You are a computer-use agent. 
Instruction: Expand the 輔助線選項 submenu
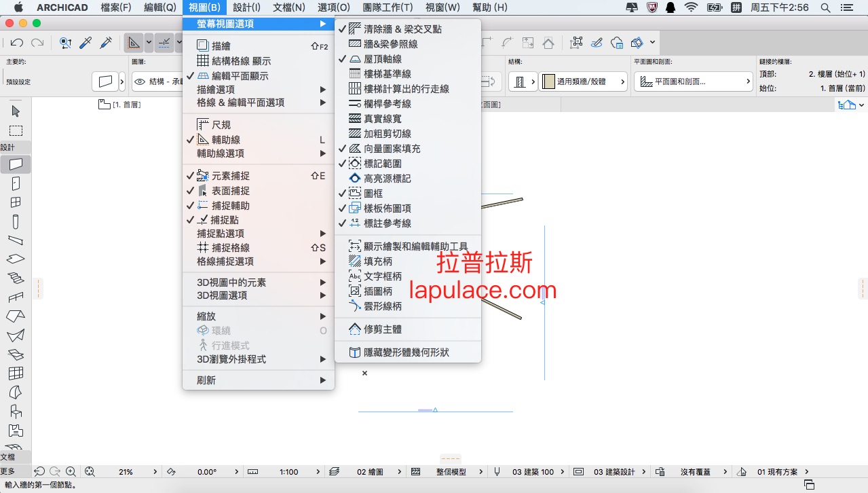pyautogui.click(x=258, y=153)
